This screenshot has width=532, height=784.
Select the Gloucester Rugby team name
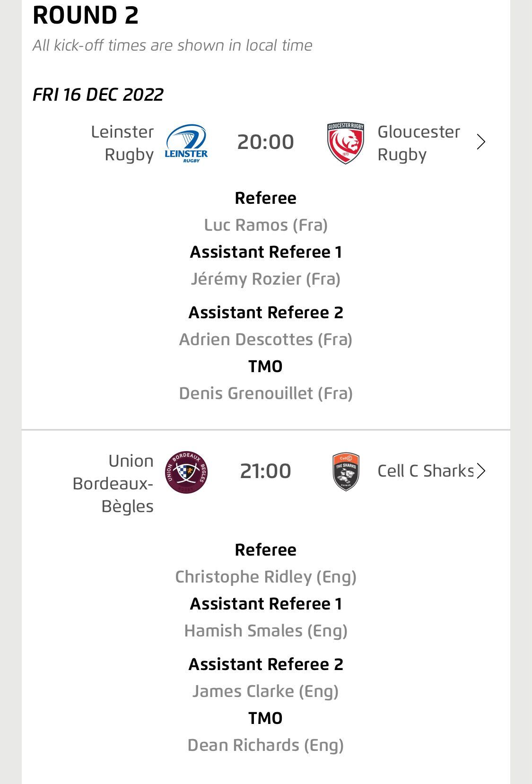coord(418,143)
